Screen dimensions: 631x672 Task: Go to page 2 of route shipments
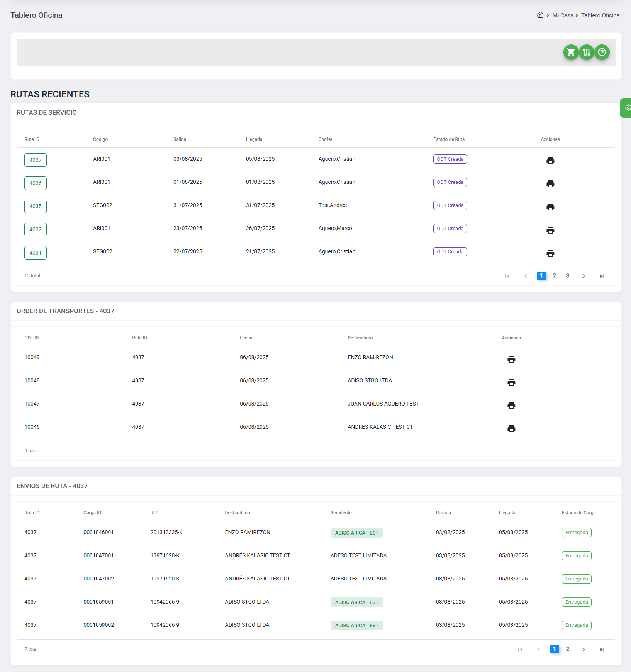click(x=568, y=649)
